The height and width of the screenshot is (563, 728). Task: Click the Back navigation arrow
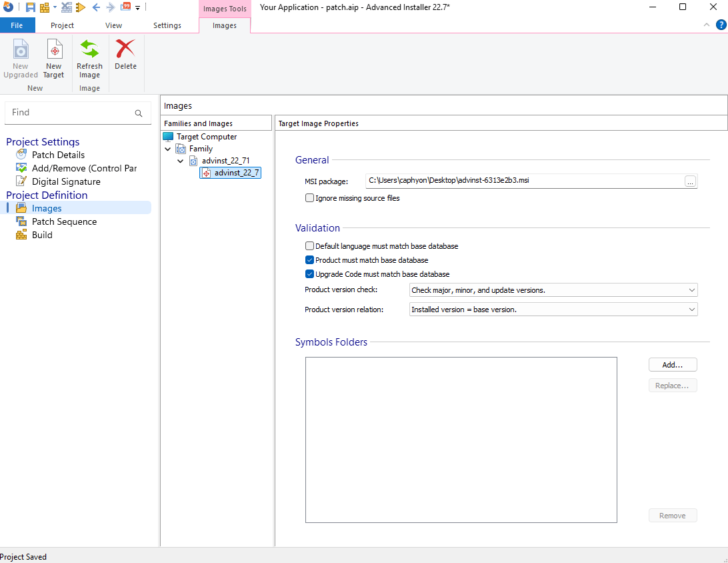pos(96,7)
